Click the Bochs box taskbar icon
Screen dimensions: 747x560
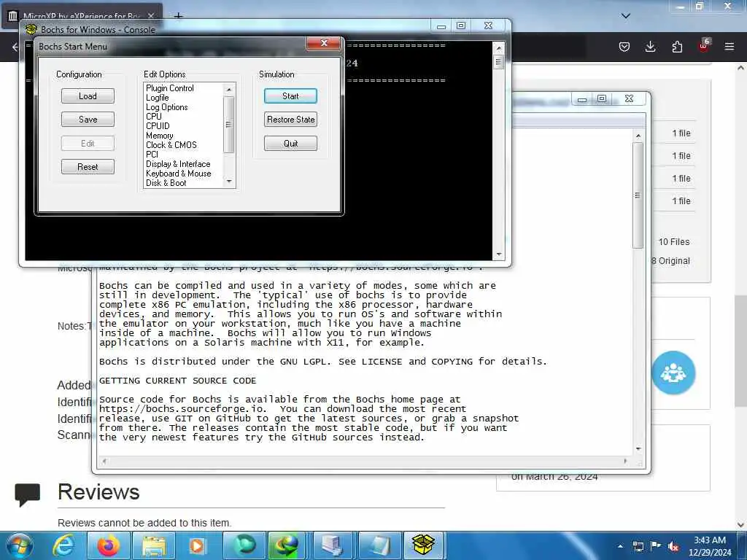click(x=424, y=545)
